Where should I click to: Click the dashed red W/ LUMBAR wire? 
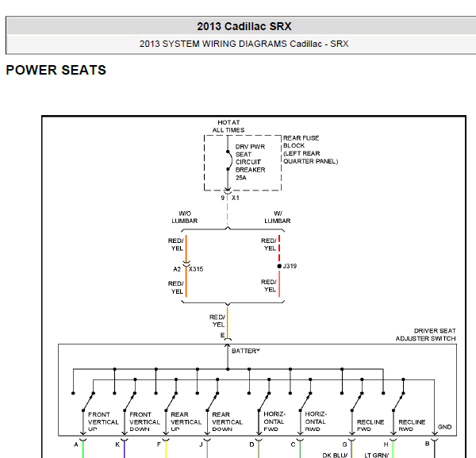(279, 248)
